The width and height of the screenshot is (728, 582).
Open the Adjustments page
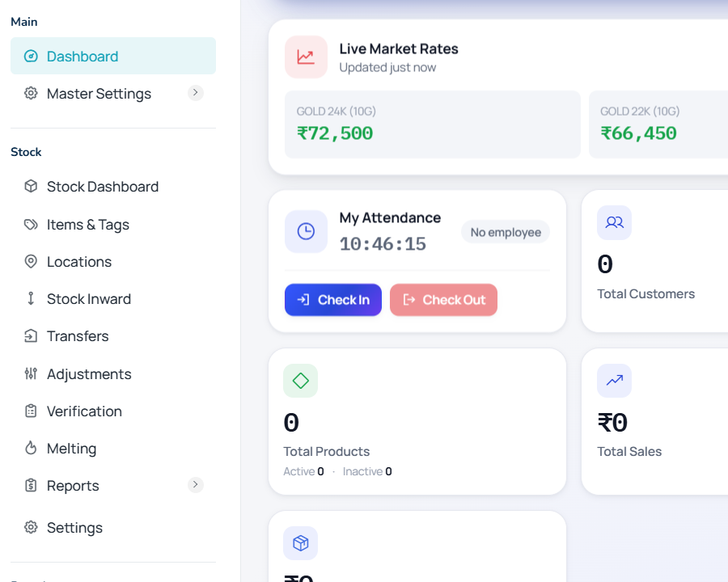(112, 374)
